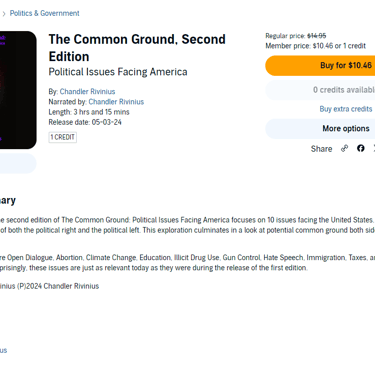
Task: Click the Length 3 hrs and 15 mins text
Action: pos(89,112)
